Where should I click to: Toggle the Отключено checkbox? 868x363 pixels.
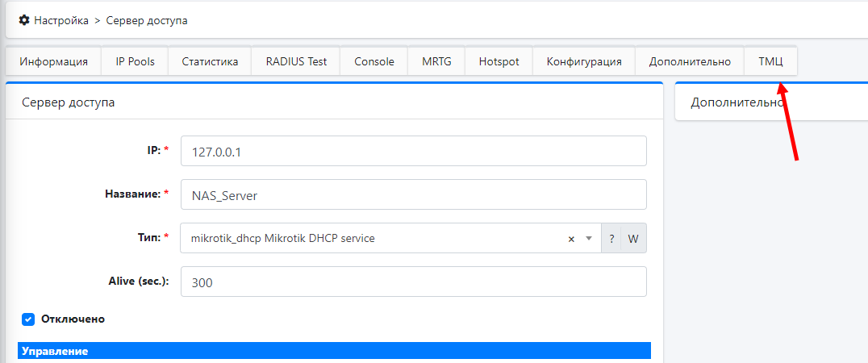point(28,319)
